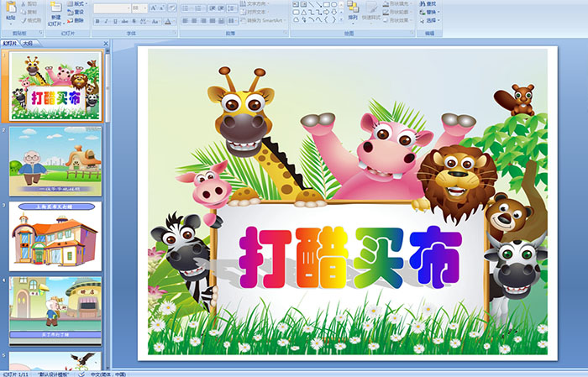Select the down arrow shape
Screen dimensions: 588x377
pyautogui.click(x=333, y=12)
